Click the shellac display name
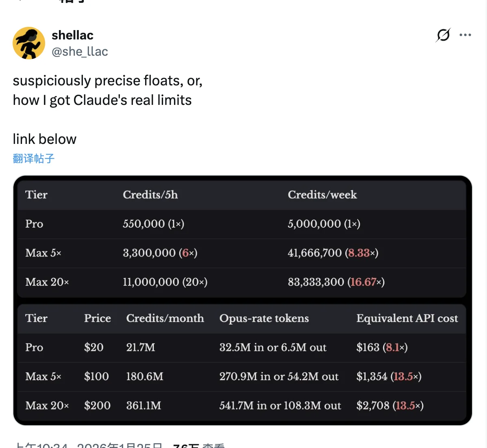The width and height of the screenshot is (487, 448). click(72, 35)
